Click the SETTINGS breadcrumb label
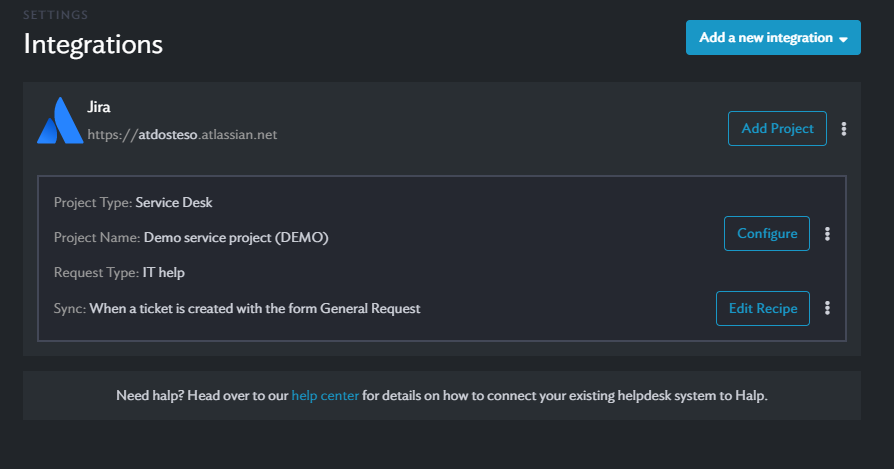 55,15
